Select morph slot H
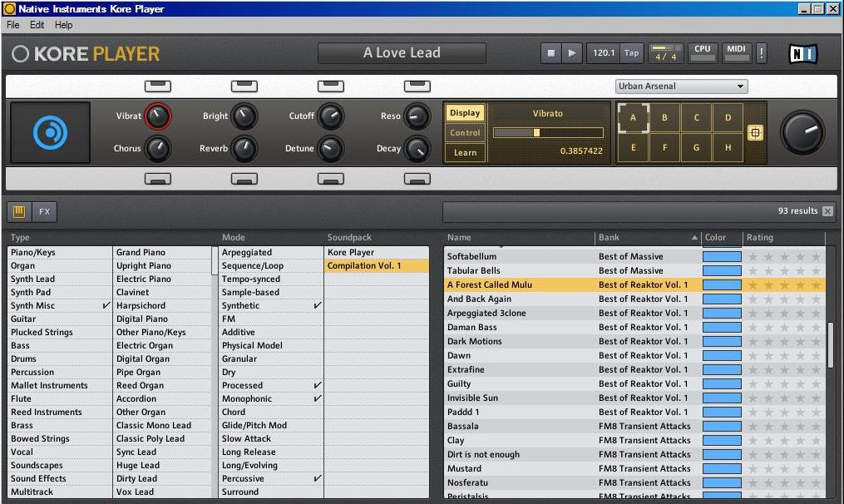 pyautogui.click(x=728, y=147)
